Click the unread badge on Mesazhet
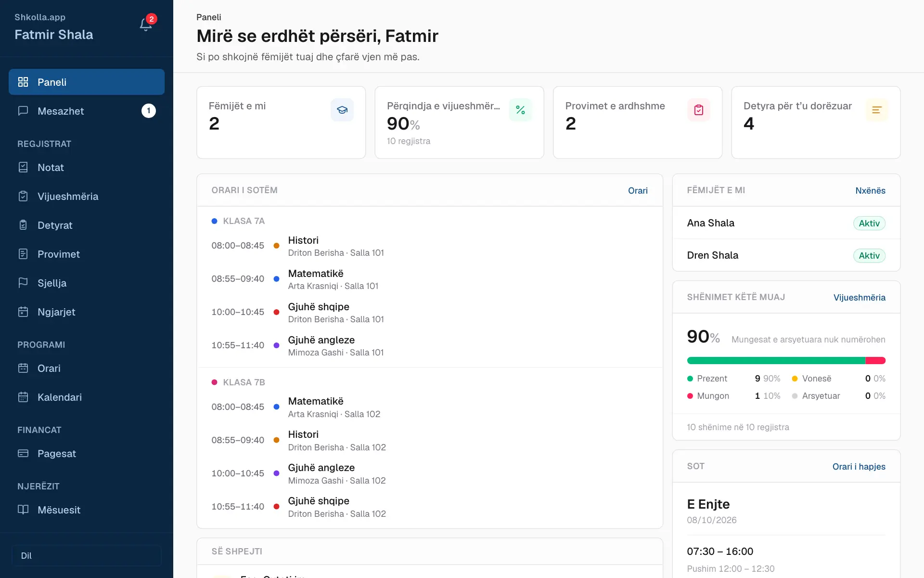This screenshot has height=578, width=924. (x=149, y=111)
